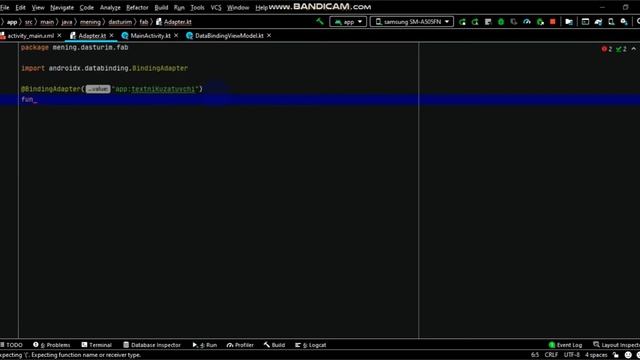Expand inspection arrow next to error counts
Image resolution: width=640 pixels, height=360 pixels.
[x=633, y=49]
